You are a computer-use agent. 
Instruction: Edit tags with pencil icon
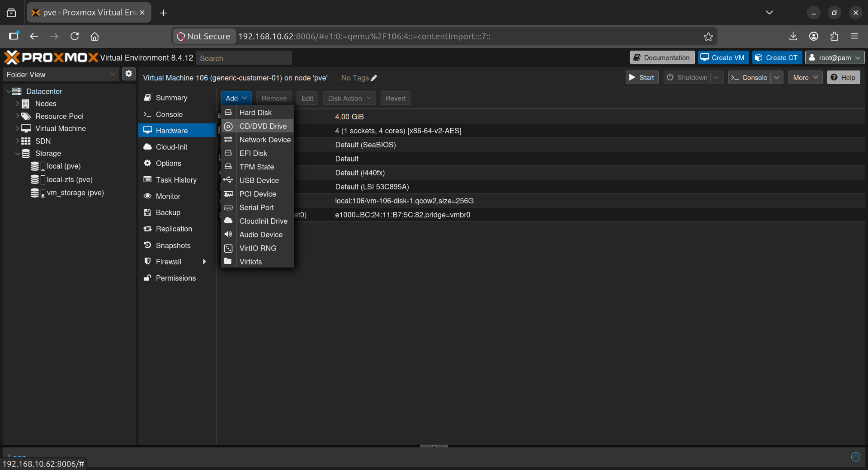(x=374, y=78)
